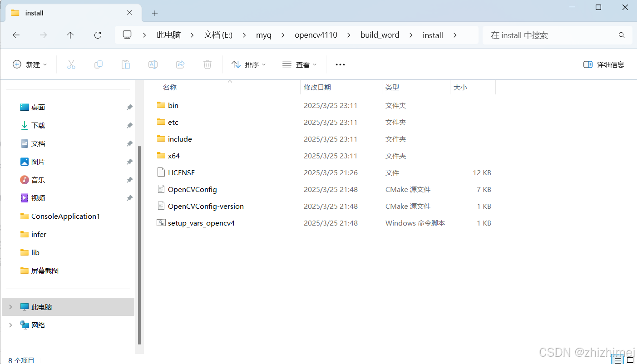Expand chevron after opencv4110 in address bar
Viewport: 637px width, 364px height.
coord(349,35)
